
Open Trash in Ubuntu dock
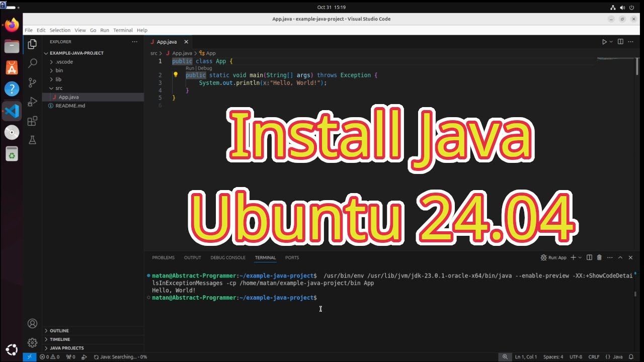coord(12,154)
